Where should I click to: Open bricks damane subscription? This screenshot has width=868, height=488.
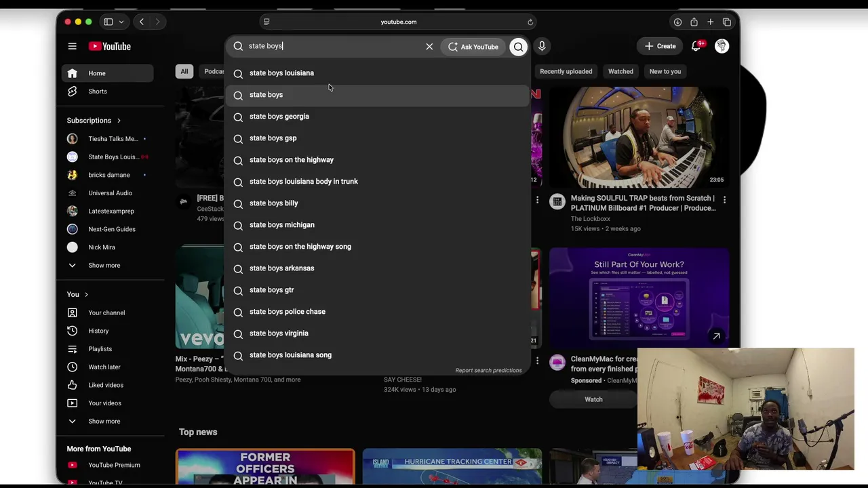coord(107,175)
